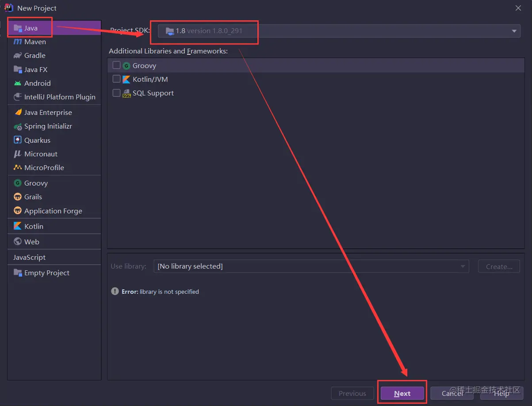532x406 pixels.
Task: Click the Java FX label text
Action: [36, 69]
